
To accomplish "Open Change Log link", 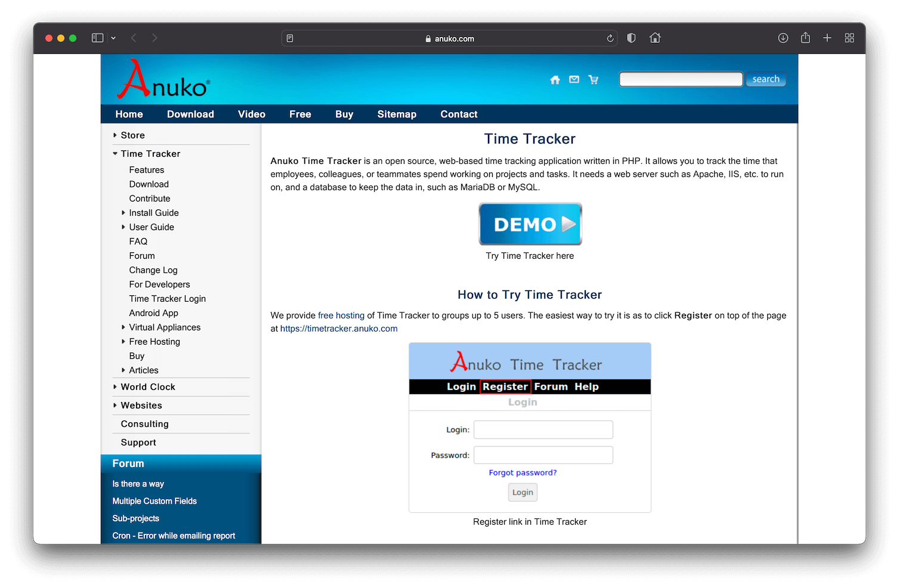I will (153, 270).
